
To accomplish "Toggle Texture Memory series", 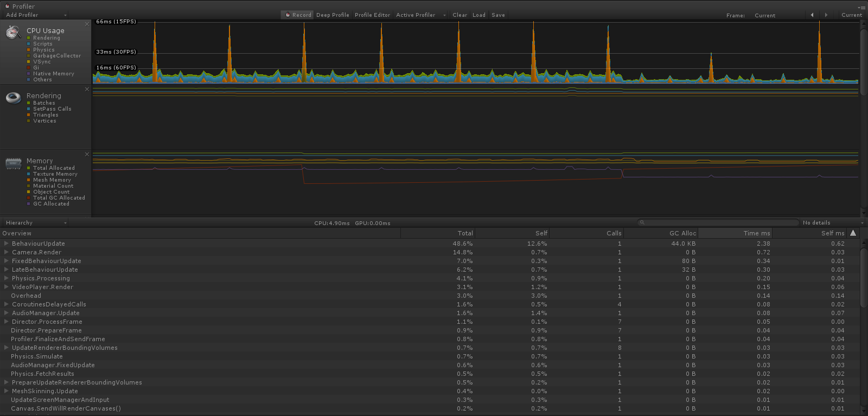I will pyautogui.click(x=29, y=174).
